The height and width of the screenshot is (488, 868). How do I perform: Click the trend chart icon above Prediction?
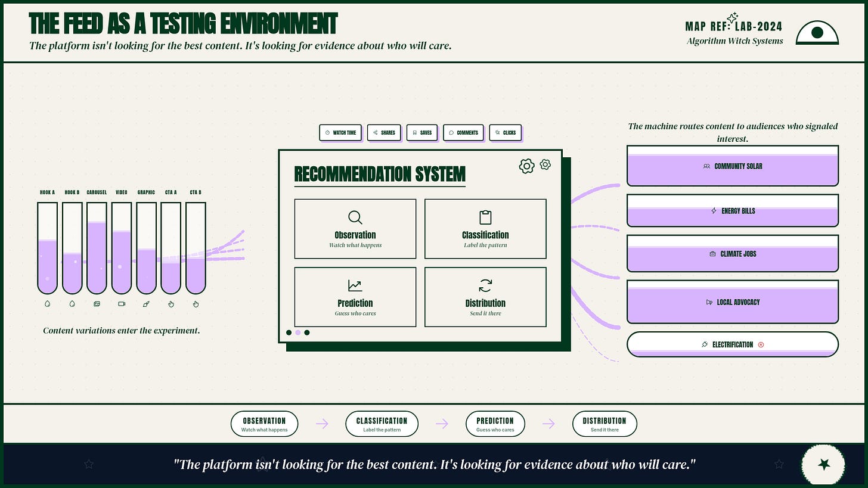355,286
